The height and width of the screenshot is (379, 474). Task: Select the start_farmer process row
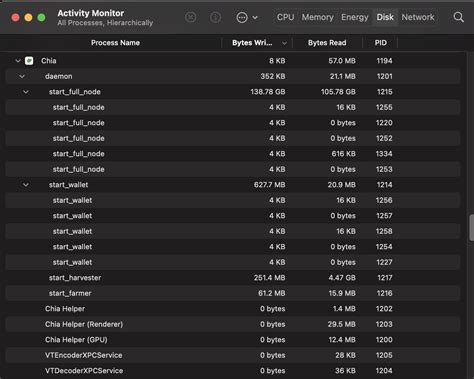233,293
